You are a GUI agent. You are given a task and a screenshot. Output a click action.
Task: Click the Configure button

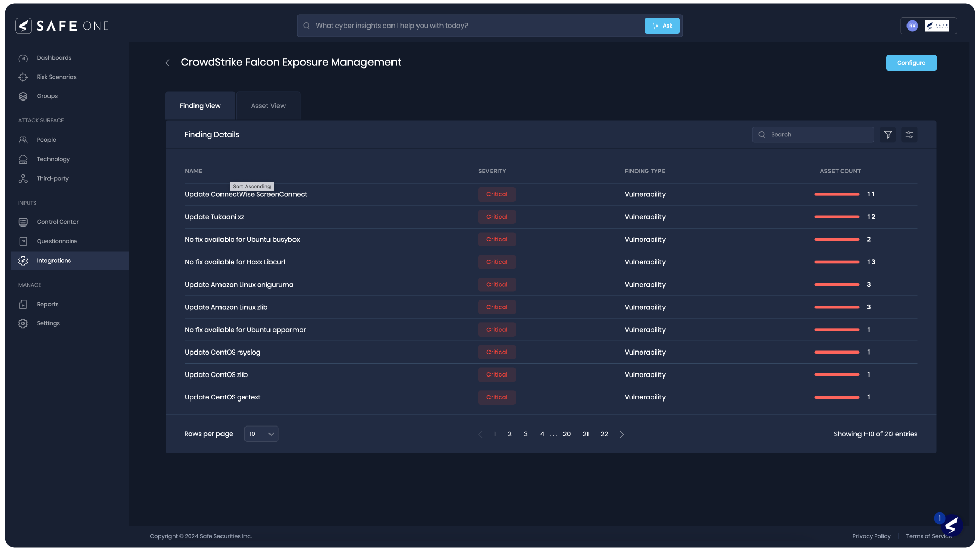point(911,62)
